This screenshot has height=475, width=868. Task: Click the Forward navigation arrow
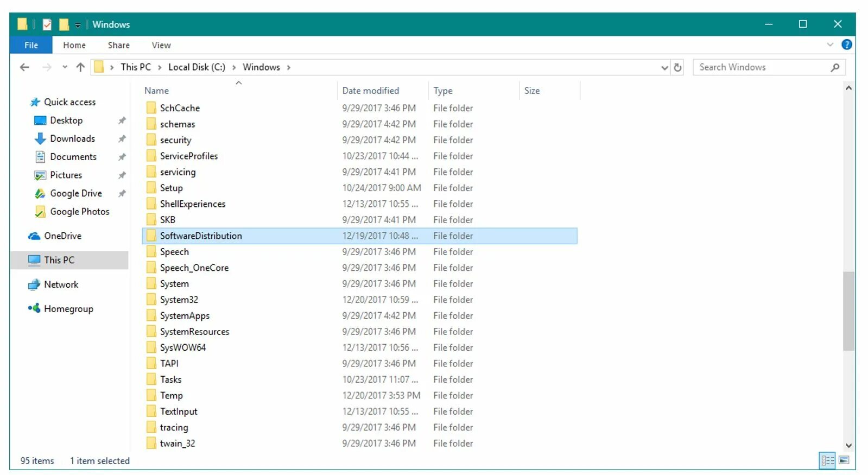47,67
